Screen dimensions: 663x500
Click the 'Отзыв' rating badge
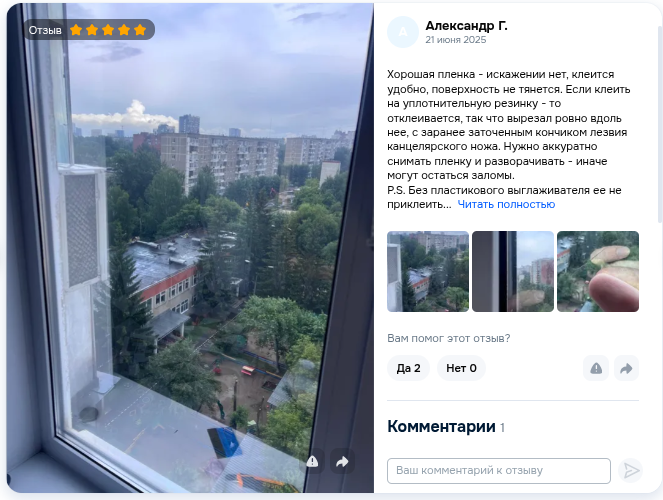pyautogui.click(x=89, y=30)
